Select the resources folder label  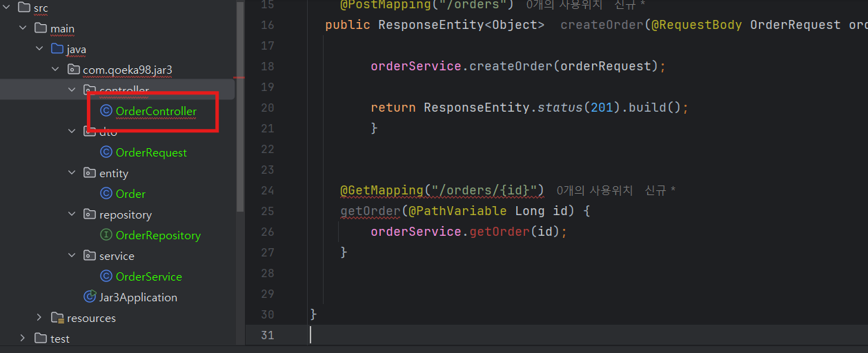[91, 318]
